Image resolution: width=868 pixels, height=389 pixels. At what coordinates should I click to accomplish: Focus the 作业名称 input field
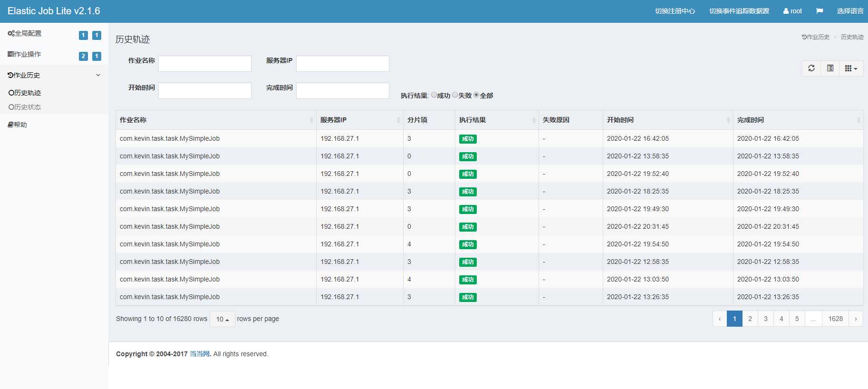point(205,64)
